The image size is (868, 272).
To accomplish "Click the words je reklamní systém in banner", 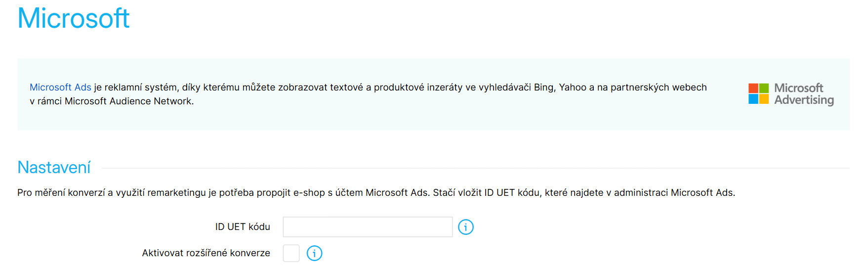I will point(136,88).
